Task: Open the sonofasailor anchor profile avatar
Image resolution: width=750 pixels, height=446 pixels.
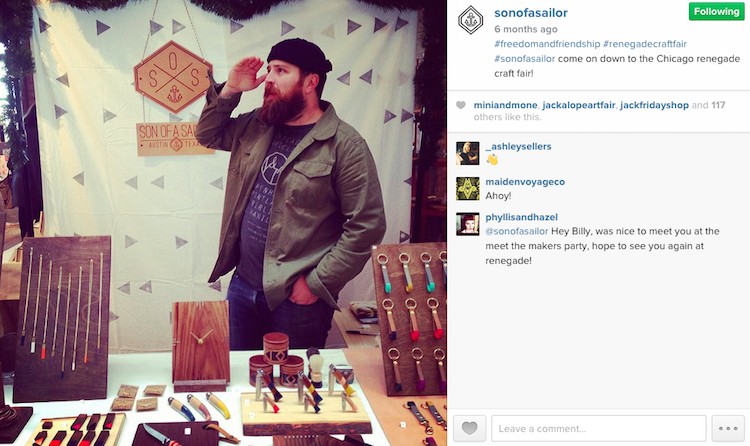Action: point(471,20)
